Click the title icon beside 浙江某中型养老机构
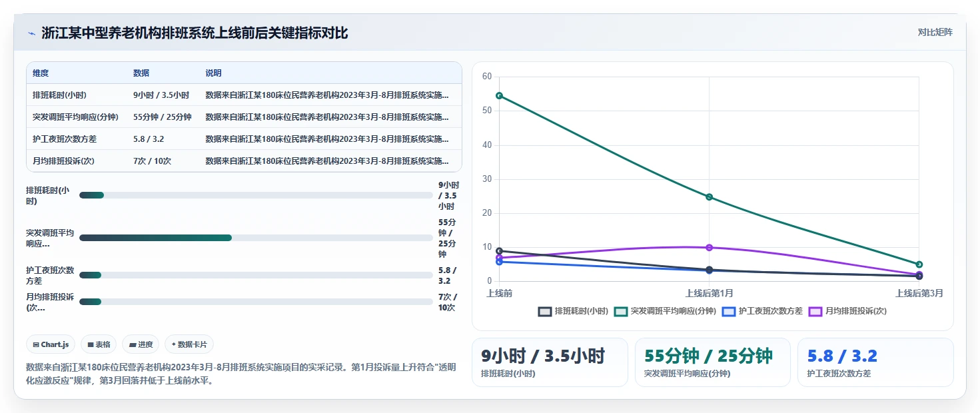 pyautogui.click(x=31, y=33)
